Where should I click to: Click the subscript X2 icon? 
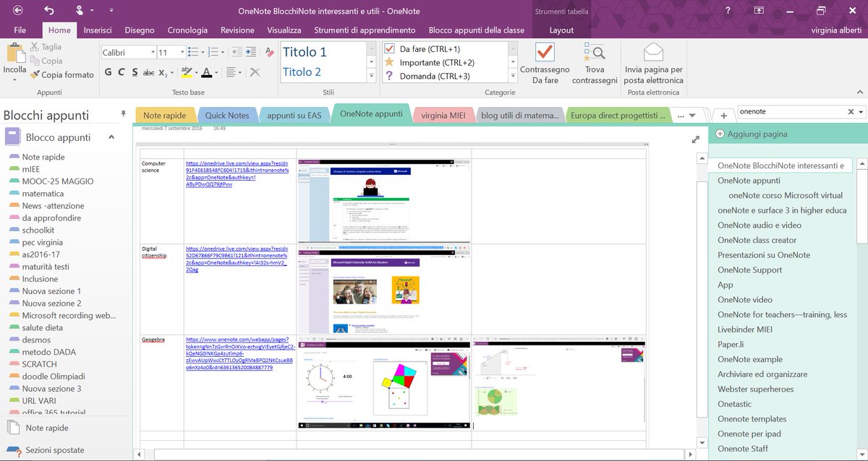point(163,72)
